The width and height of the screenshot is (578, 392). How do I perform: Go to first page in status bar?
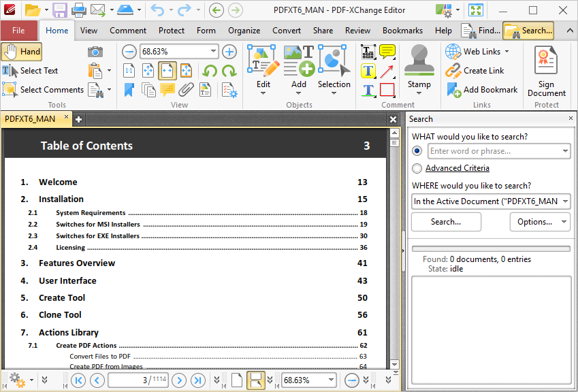pos(78,380)
